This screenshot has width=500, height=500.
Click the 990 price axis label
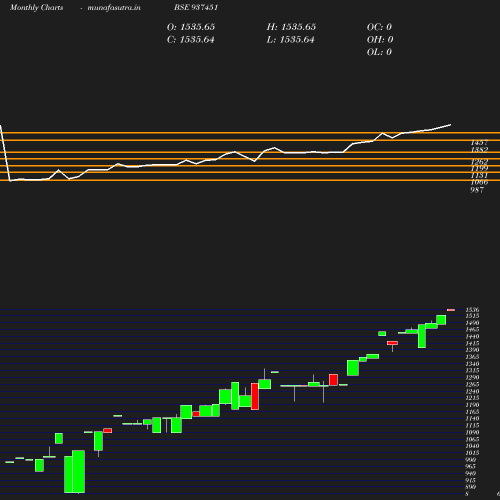(471, 460)
